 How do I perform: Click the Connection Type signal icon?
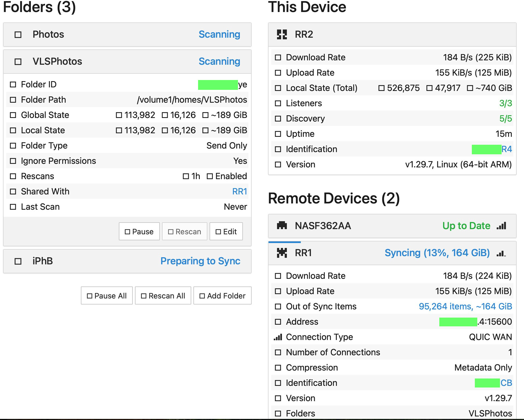coord(278,337)
